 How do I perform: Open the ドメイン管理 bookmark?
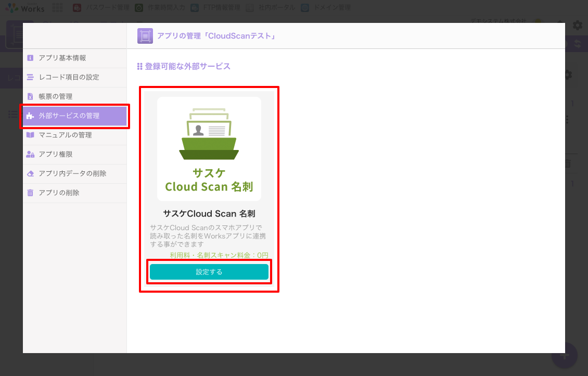click(x=326, y=8)
